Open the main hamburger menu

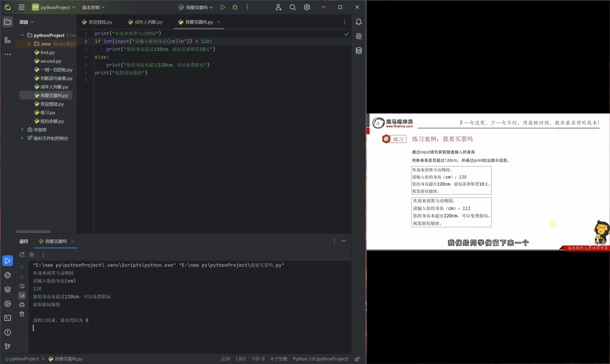click(21, 7)
